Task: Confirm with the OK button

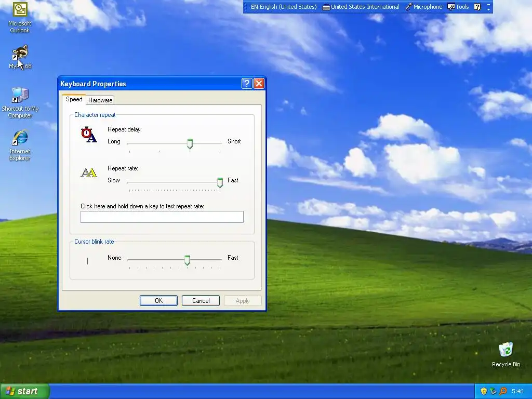Action: (x=158, y=301)
